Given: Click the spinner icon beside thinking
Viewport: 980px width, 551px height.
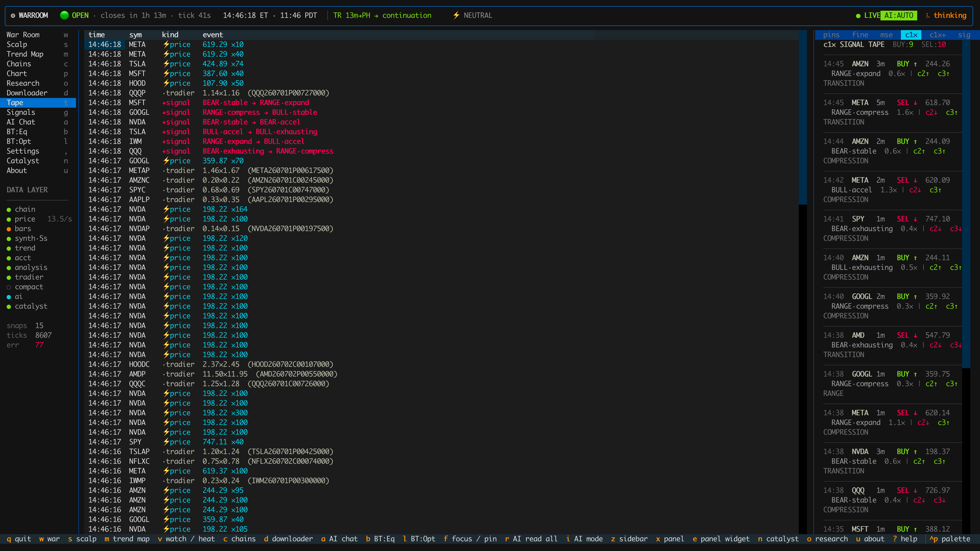Looking at the screenshot, I should pos(927,15).
